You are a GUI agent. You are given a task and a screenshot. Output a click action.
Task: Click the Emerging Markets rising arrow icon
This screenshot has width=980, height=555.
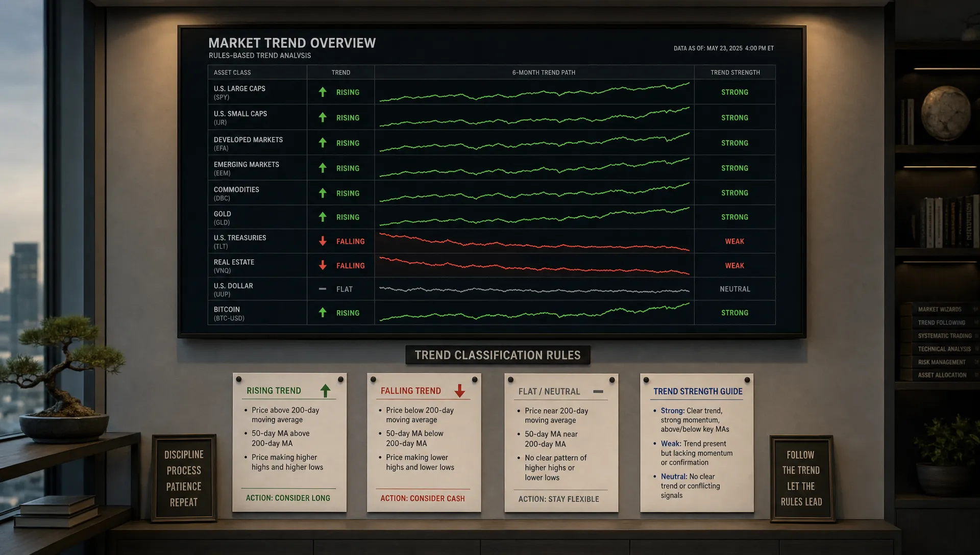click(323, 168)
